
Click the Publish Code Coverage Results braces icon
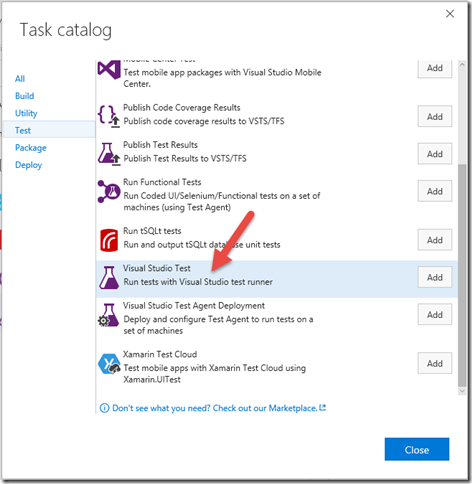click(x=109, y=117)
